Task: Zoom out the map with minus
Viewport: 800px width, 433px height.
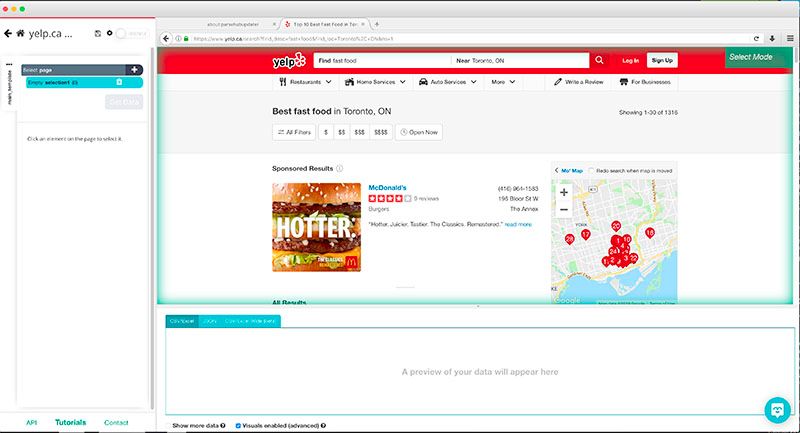Action: (x=564, y=209)
